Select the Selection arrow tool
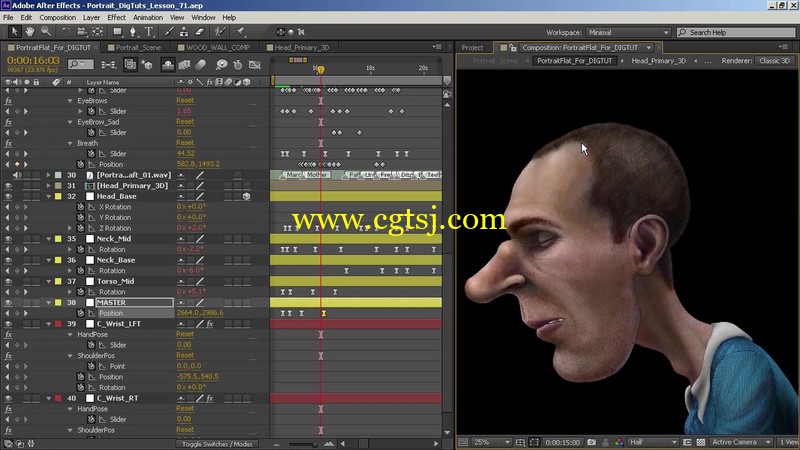800x450 pixels. [14, 32]
